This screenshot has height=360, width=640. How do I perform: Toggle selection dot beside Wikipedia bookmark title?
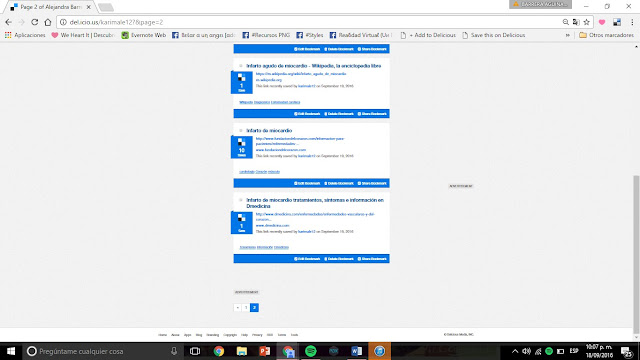point(241,66)
